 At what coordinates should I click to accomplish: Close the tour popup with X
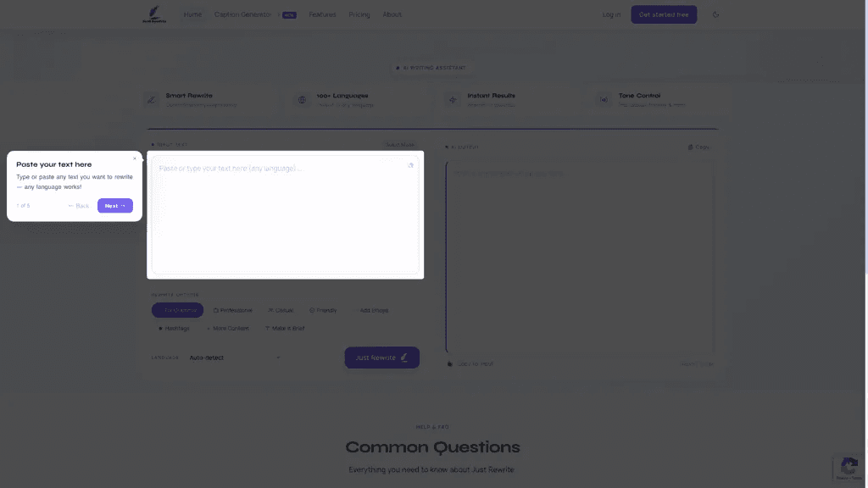[135, 158]
